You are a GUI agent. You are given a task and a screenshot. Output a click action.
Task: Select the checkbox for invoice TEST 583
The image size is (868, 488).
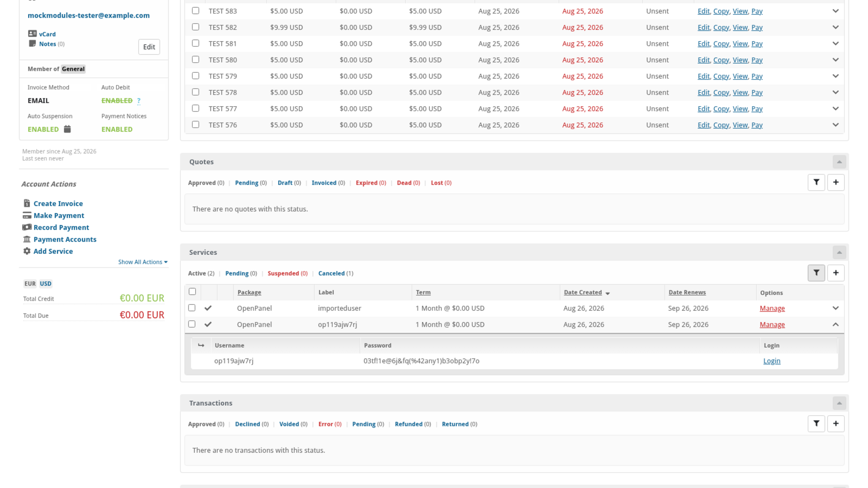point(195,10)
